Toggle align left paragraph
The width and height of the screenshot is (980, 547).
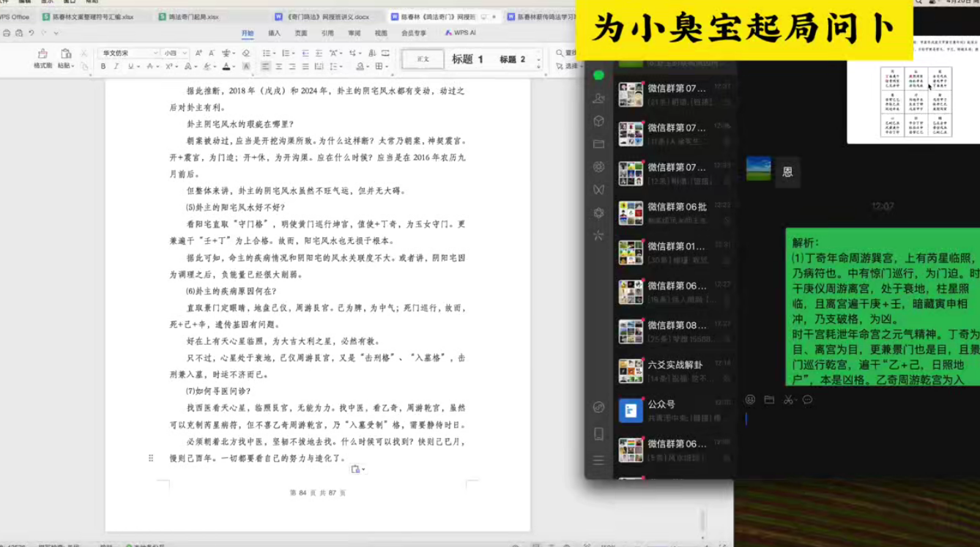pyautogui.click(x=265, y=67)
